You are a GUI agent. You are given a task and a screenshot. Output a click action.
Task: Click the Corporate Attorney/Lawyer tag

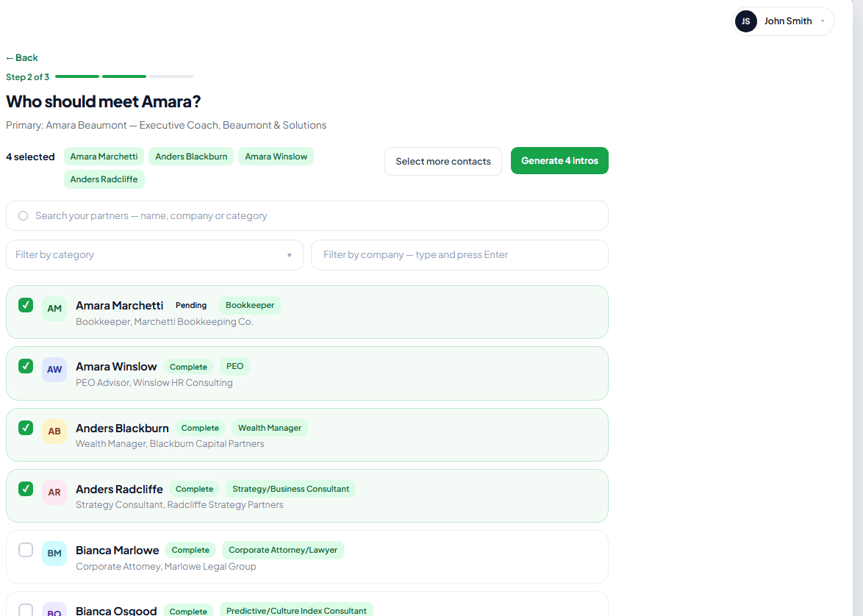click(x=283, y=550)
